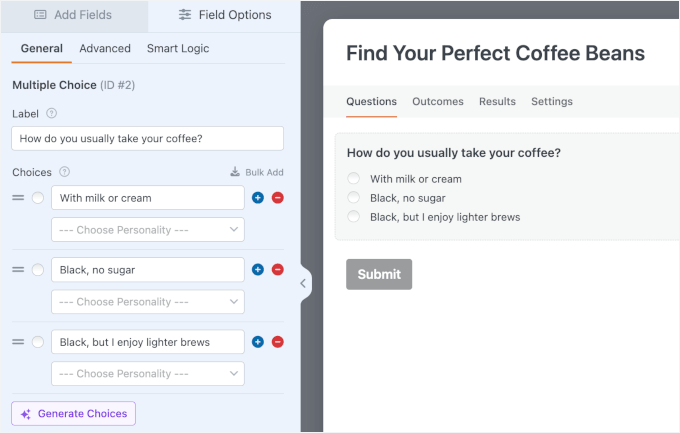Open Choose Personality dropdown under "Black, no sugar"
The height and width of the screenshot is (433, 680).
[x=148, y=302]
